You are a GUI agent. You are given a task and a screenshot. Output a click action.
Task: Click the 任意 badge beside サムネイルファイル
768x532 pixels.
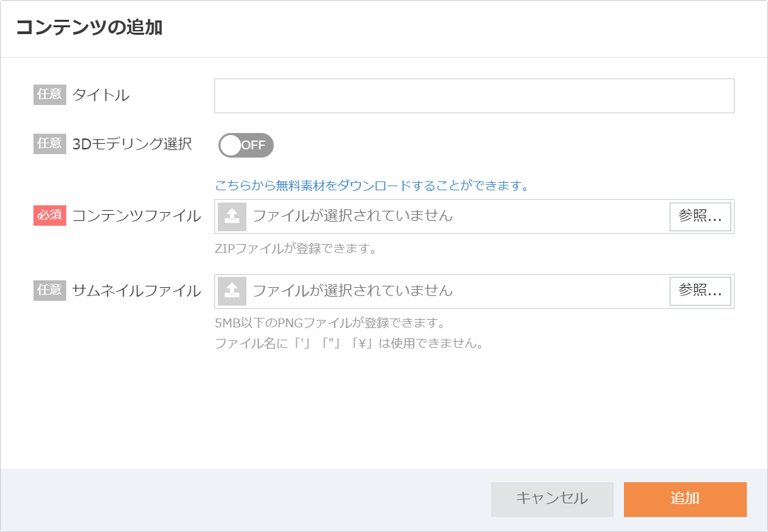50,291
